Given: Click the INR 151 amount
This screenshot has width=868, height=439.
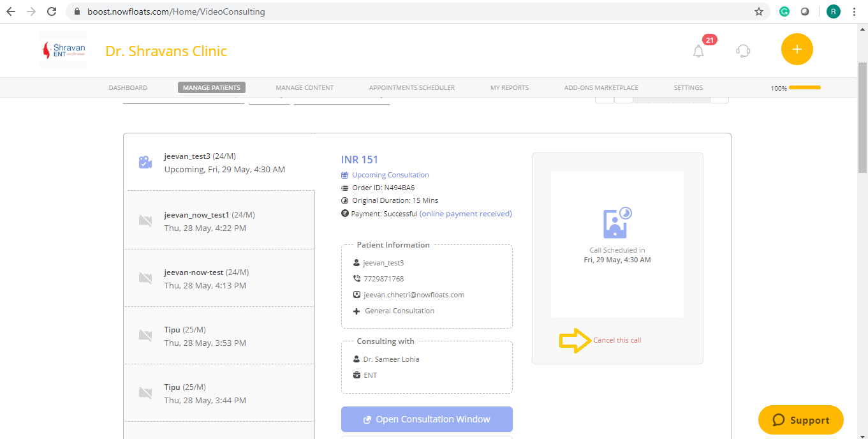Looking at the screenshot, I should pos(360,160).
